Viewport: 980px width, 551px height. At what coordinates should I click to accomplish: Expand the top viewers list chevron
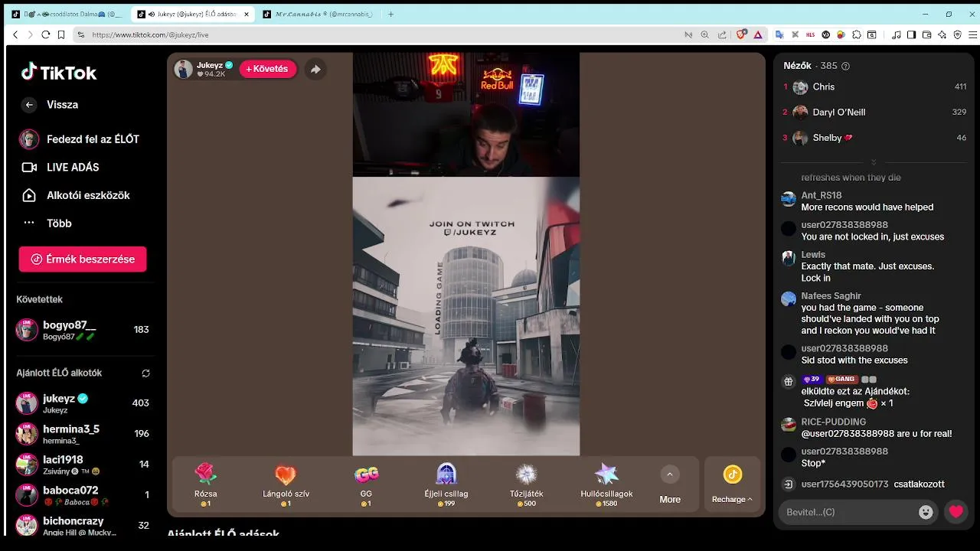tap(874, 162)
